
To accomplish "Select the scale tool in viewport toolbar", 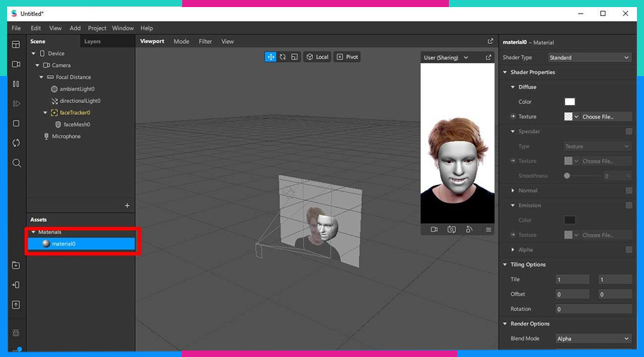I will (294, 57).
